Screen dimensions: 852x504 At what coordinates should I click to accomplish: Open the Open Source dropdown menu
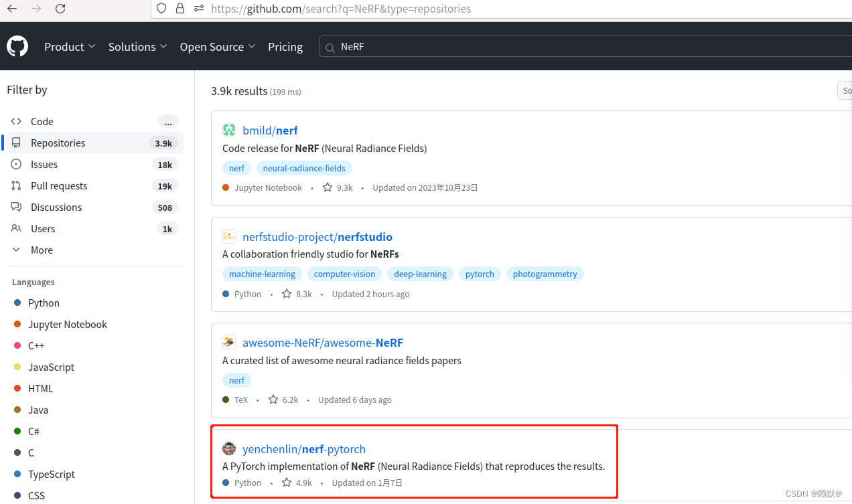(218, 47)
